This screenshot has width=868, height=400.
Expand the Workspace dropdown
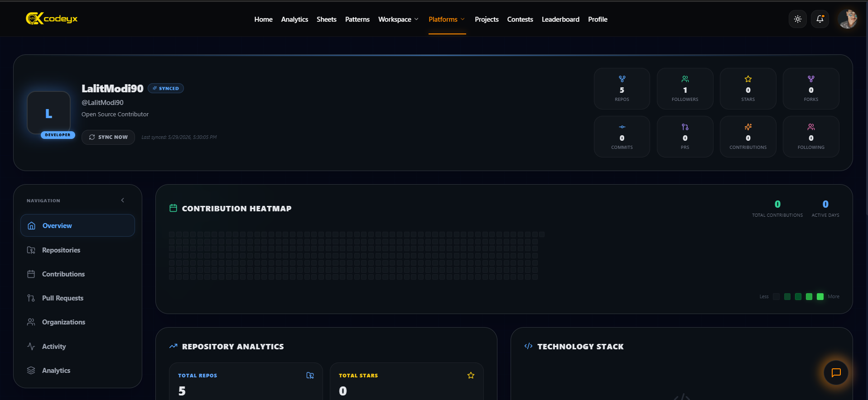[398, 19]
